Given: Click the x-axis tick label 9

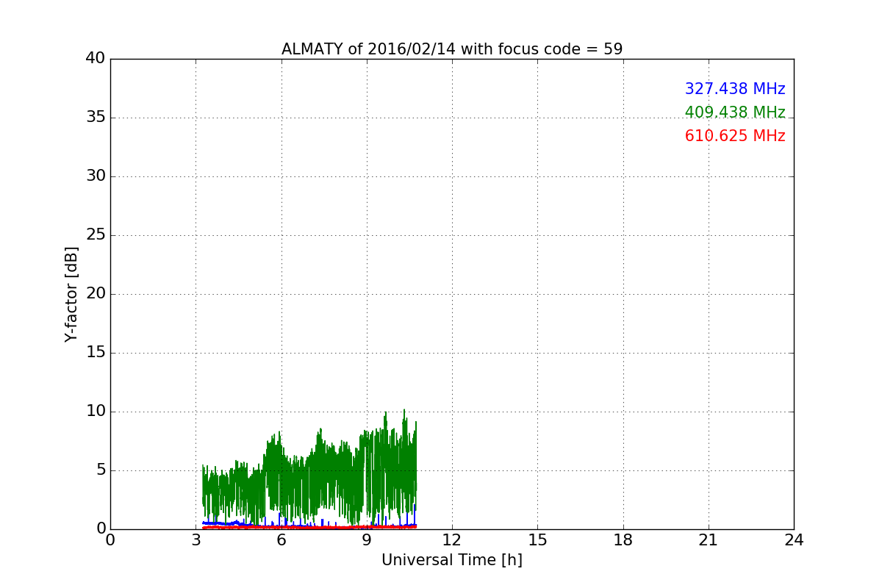Looking at the screenshot, I should tap(367, 539).
